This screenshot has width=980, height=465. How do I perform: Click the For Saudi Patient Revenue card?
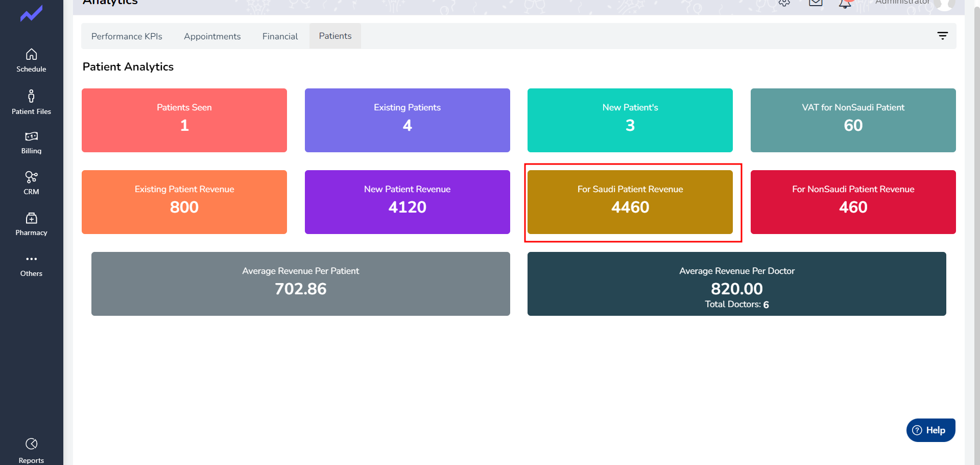630,202
